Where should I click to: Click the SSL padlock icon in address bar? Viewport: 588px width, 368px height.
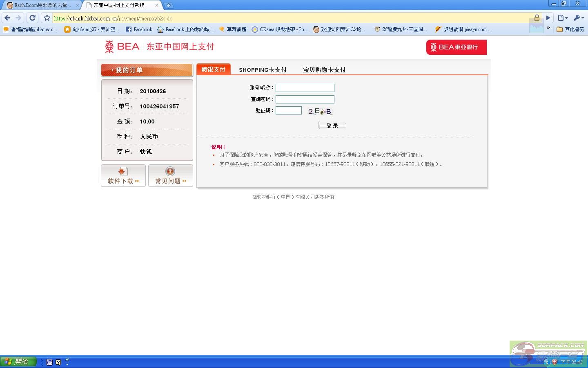(537, 18)
